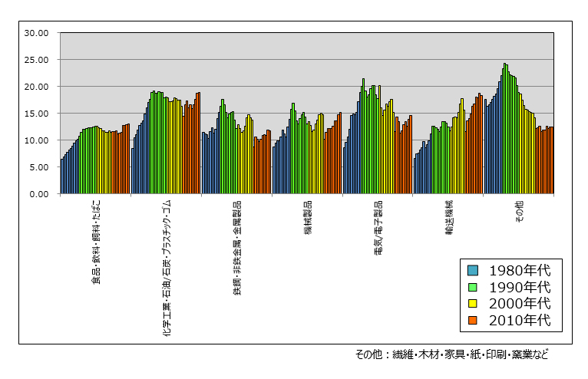Click the green 1990年代 legend swatch
Image resolution: width=588 pixels, height=379 pixels.
click(473, 287)
